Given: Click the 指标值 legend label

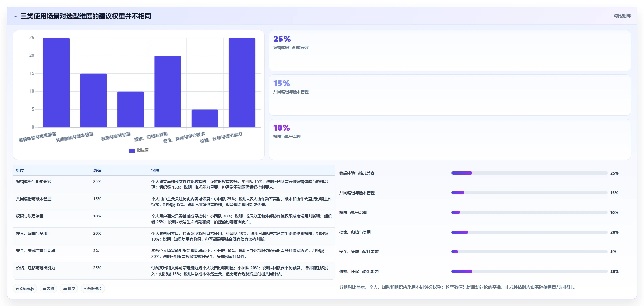Looking at the screenshot, I should pyautogui.click(x=143, y=150).
